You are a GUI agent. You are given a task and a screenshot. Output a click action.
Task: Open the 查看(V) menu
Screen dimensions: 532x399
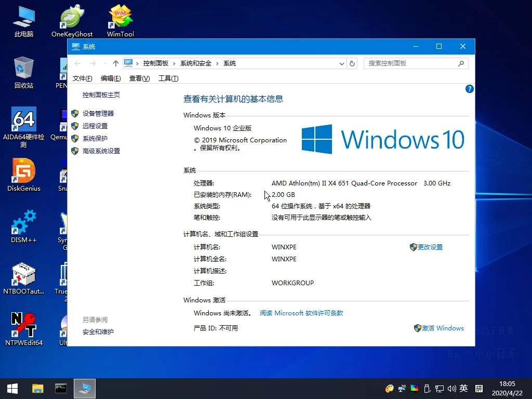point(139,78)
